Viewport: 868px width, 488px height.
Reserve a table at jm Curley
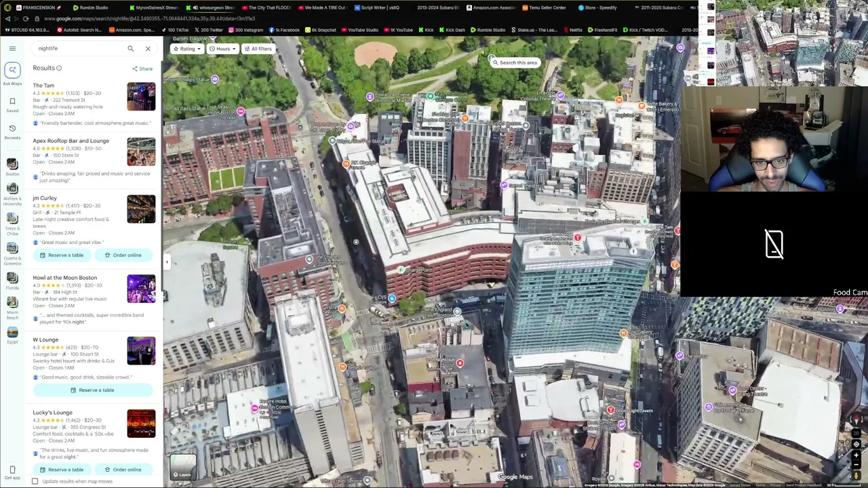[62, 256]
